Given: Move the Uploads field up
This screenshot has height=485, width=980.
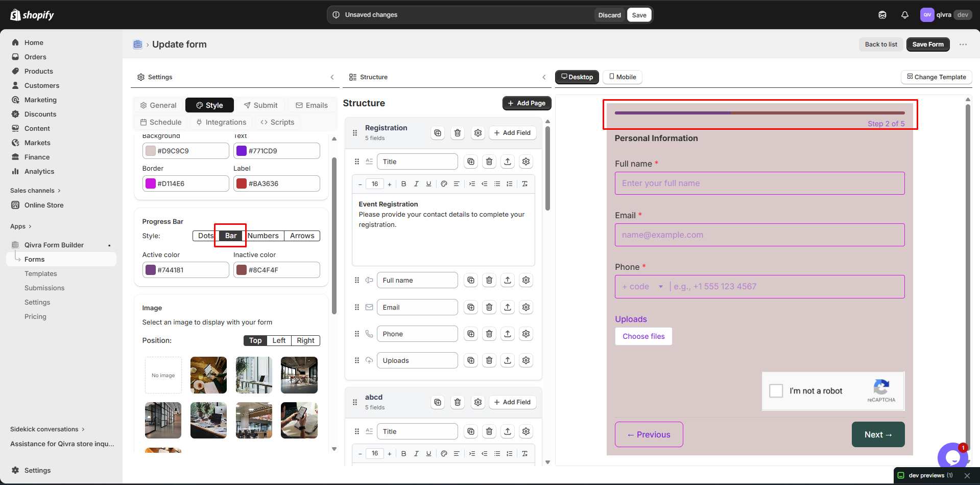Looking at the screenshot, I should click(508, 360).
